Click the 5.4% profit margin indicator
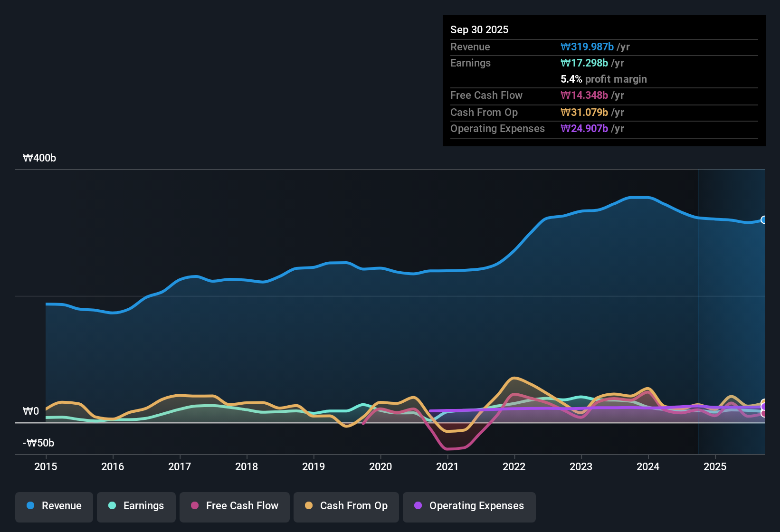 click(x=571, y=79)
